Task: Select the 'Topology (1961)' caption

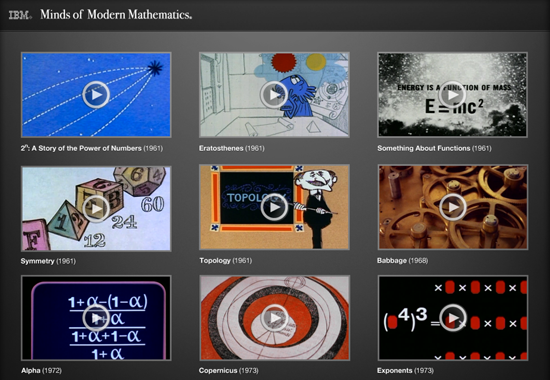Action: pos(226,260)
